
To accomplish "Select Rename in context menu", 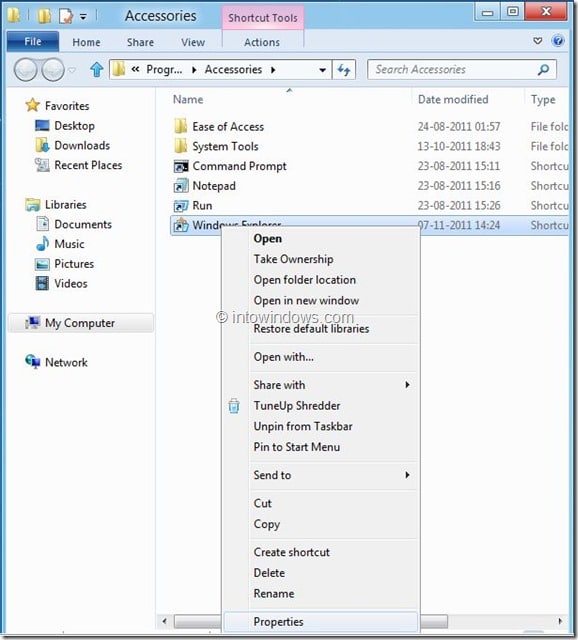I will [273, 593].
